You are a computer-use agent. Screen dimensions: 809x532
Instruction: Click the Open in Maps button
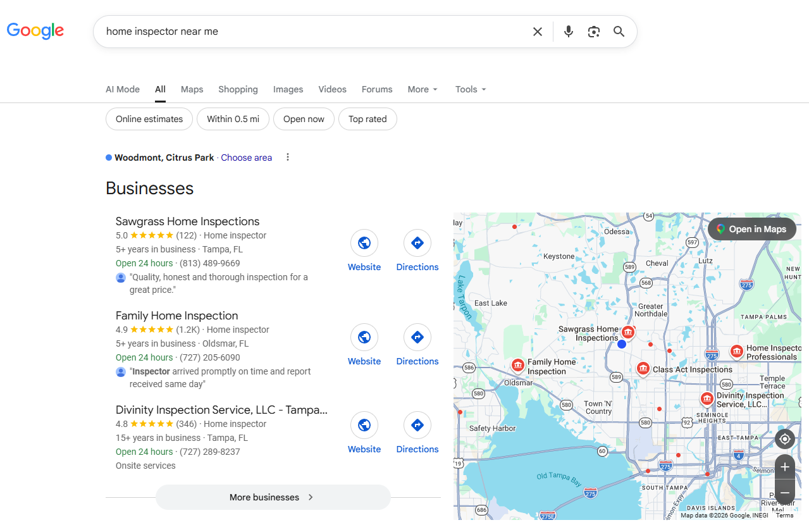pos(751,229)
